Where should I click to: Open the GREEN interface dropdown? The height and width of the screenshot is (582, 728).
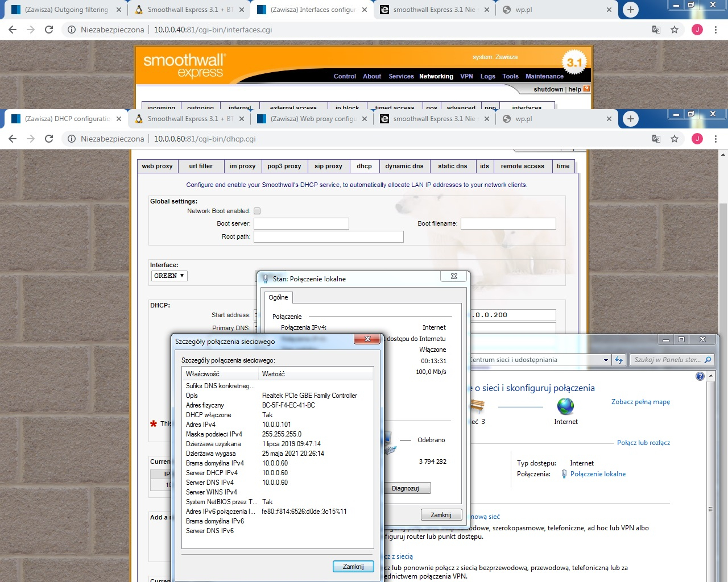coord(168,276)
